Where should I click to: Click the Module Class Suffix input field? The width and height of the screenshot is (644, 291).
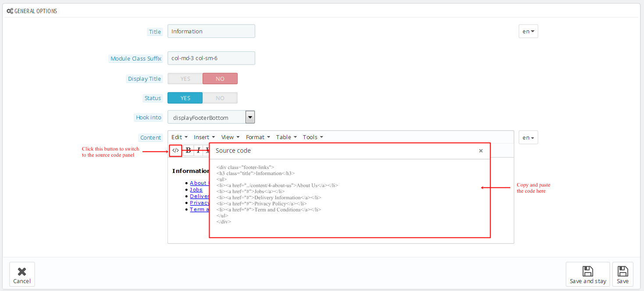(x=211, y=58)
